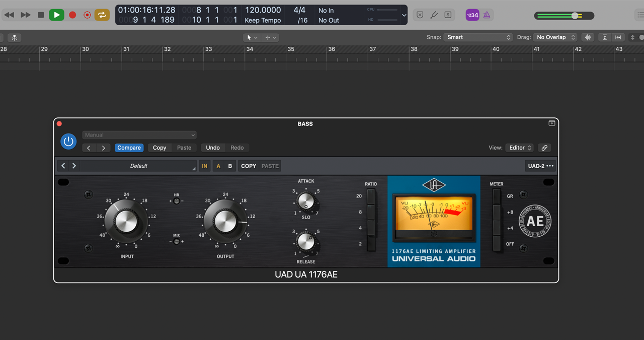Click Copy in plugin header
The image size is (644, 340).
[159, 148]
